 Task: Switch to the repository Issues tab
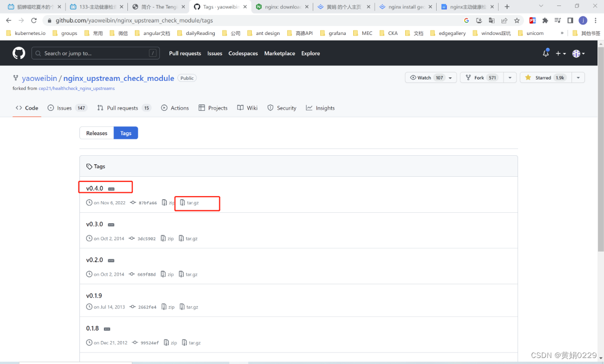point(67,108)
